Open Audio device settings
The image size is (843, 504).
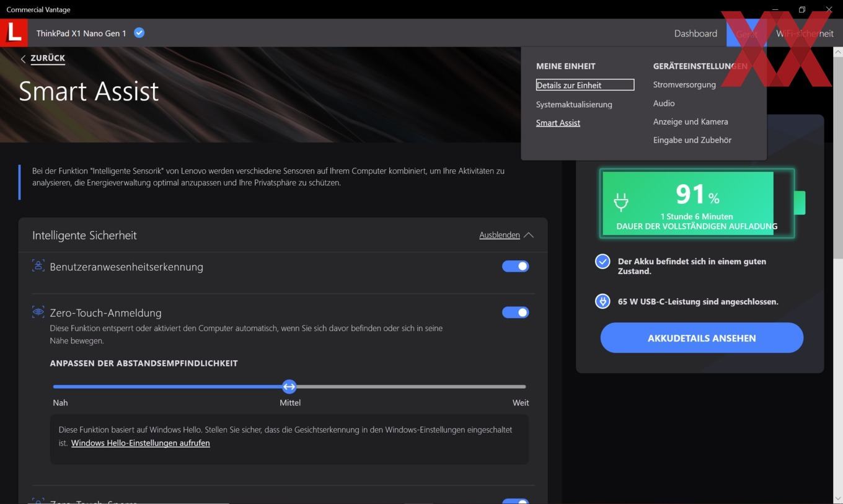(664, 103)
